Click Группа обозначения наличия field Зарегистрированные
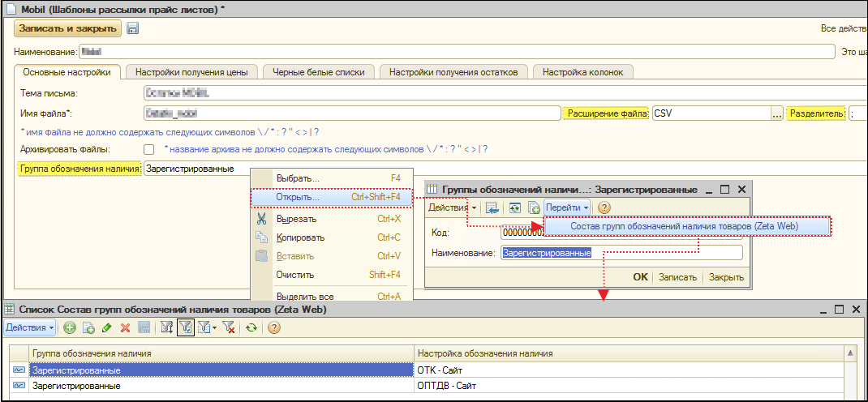 point(504,169)
